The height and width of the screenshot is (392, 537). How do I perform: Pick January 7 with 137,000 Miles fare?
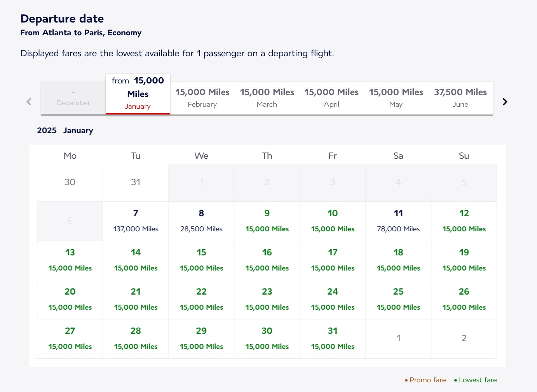click(135, 221)
